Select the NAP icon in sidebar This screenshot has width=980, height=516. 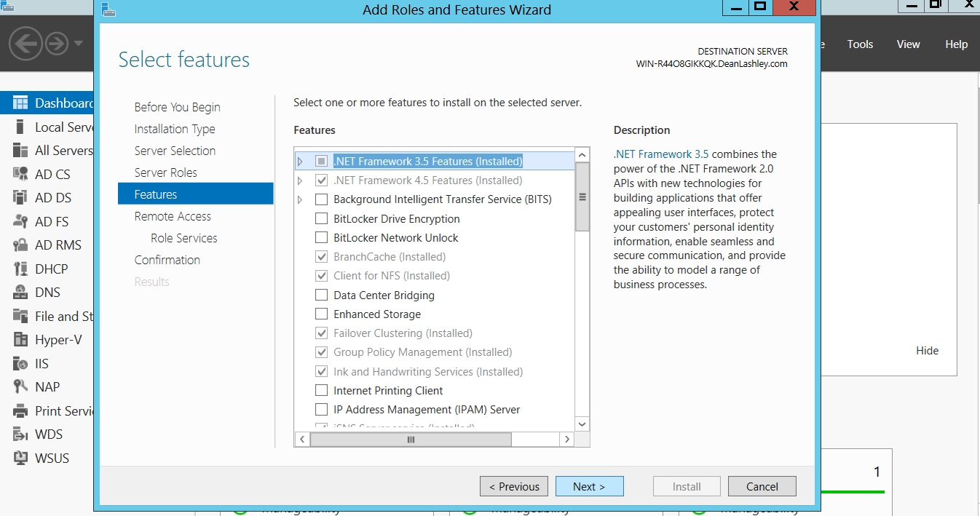click(x=20, y=387)
